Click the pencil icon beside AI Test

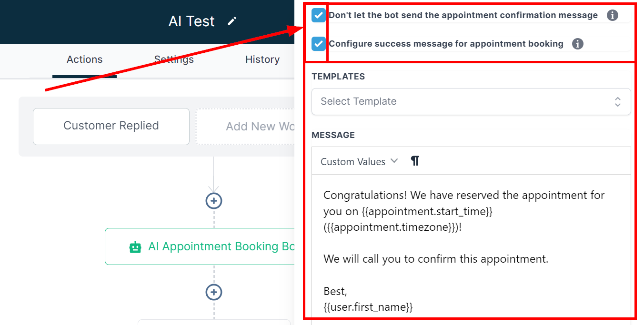coord(232,21)
